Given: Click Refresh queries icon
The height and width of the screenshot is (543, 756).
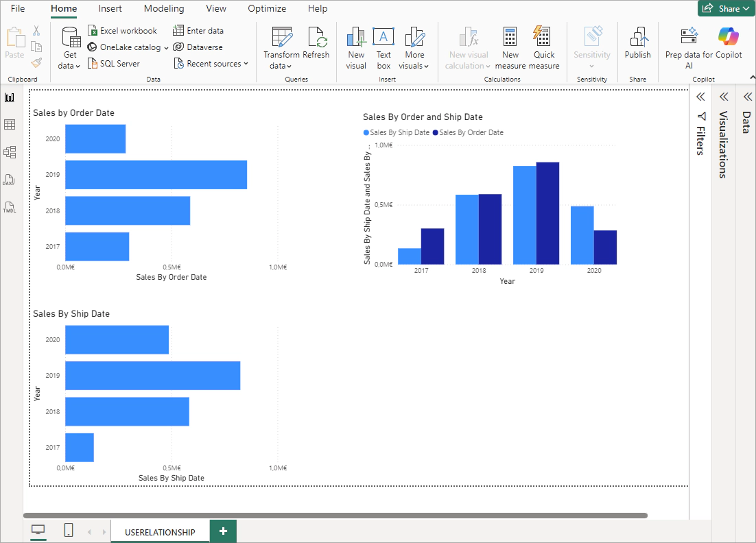Looking at the screenshot, I should [316, 45].
